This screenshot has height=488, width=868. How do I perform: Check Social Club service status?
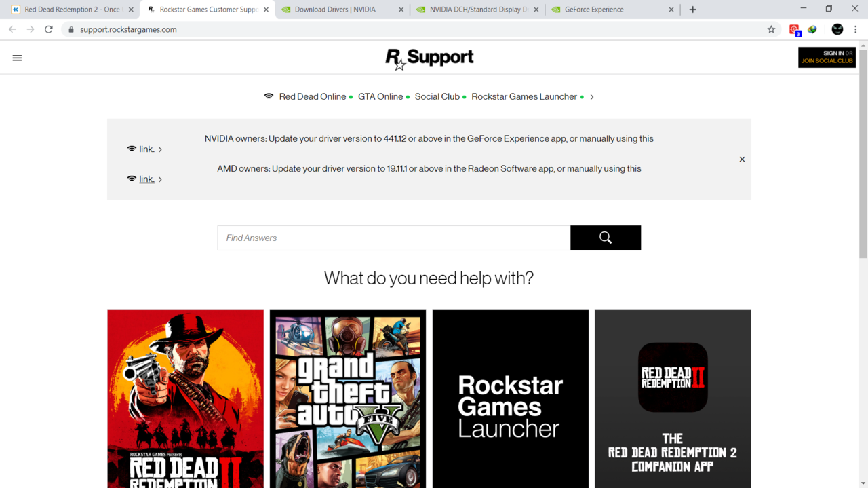pos(437,96)
